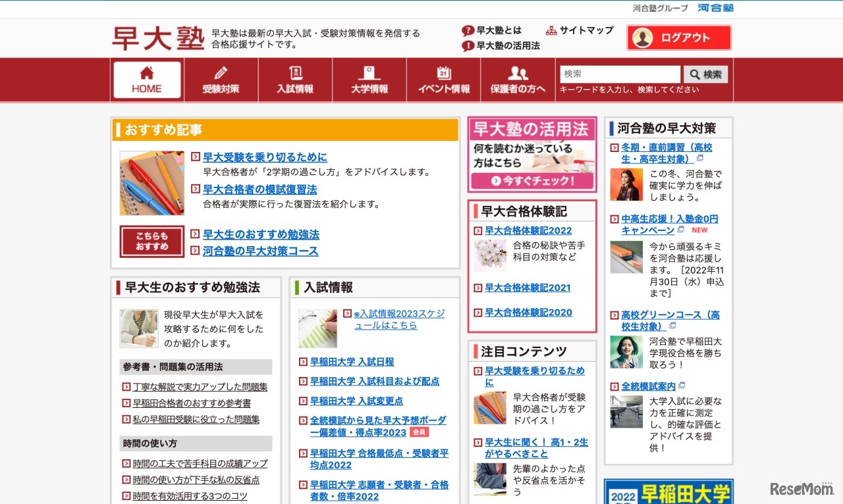Open 早稲田大学 入試科目および配点 link
Image resolution: width=843 pixels, height=504 pixels.
pos(375,382)
